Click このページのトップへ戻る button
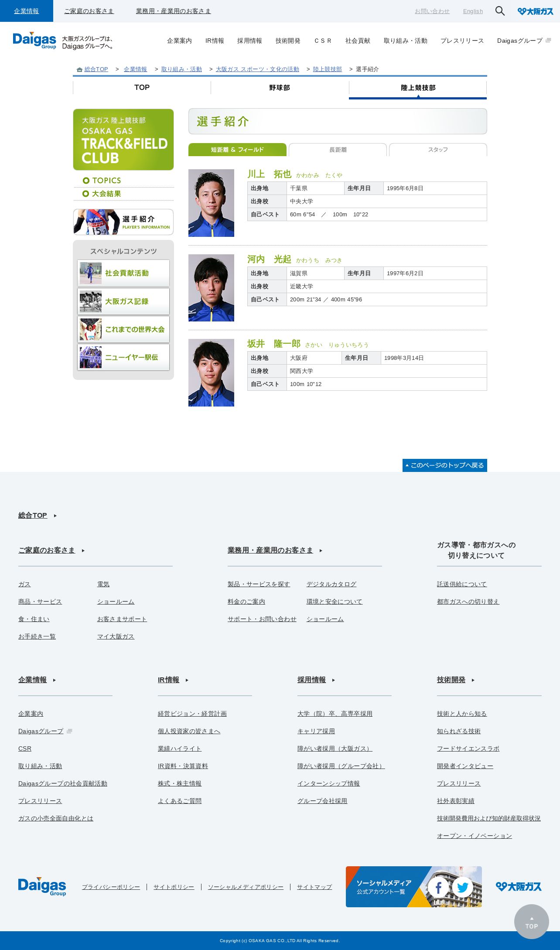 coord(445,465)
